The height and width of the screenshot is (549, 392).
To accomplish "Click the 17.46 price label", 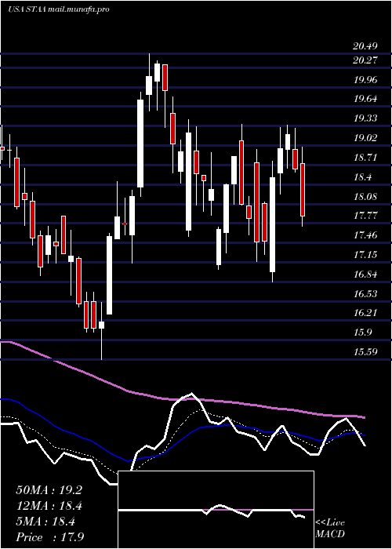I will pos(365,235).
